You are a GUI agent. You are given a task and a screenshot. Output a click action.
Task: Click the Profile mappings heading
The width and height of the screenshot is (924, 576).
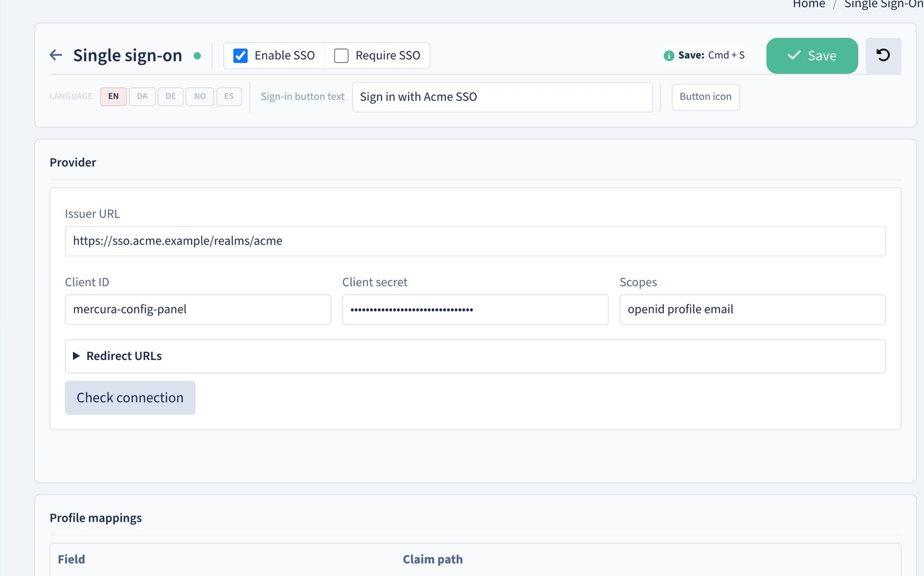click(95, 518)
